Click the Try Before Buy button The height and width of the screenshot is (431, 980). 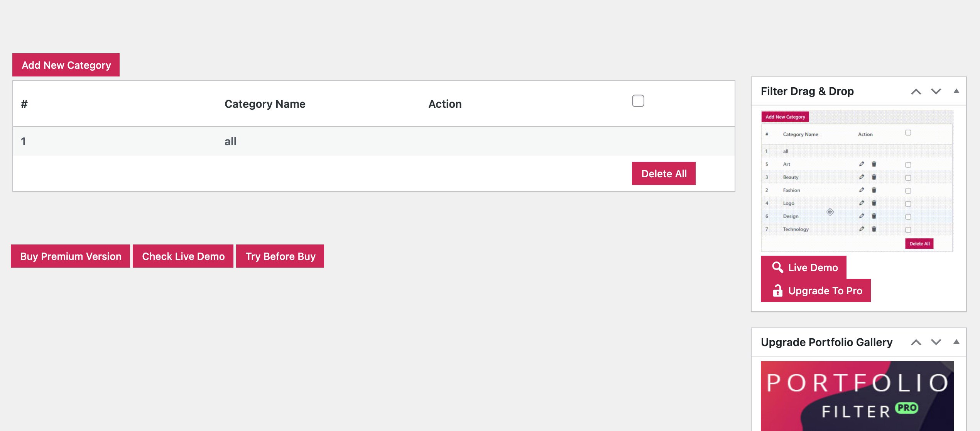tap(280, 256)
